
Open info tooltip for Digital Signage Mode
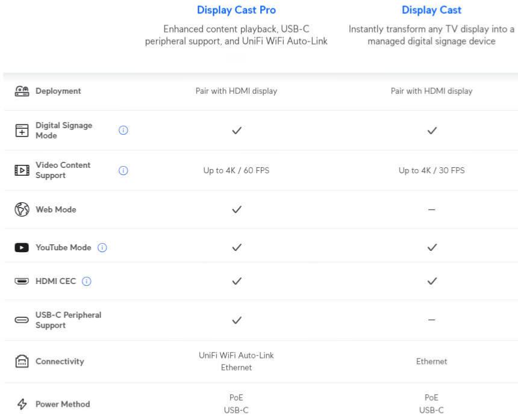tap(123, 131)
